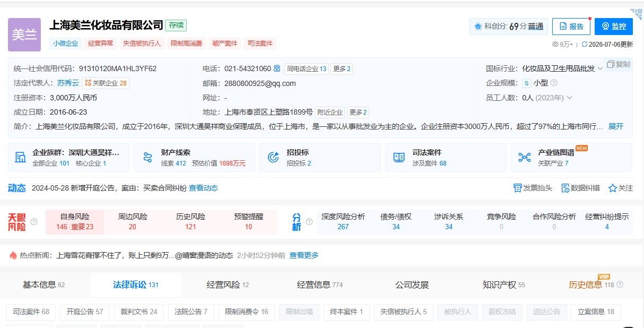Image resolution: width=644 pixels, height=328 pixels.
Task: Filter by 开庭公告 57 chip
Action: 85,312
